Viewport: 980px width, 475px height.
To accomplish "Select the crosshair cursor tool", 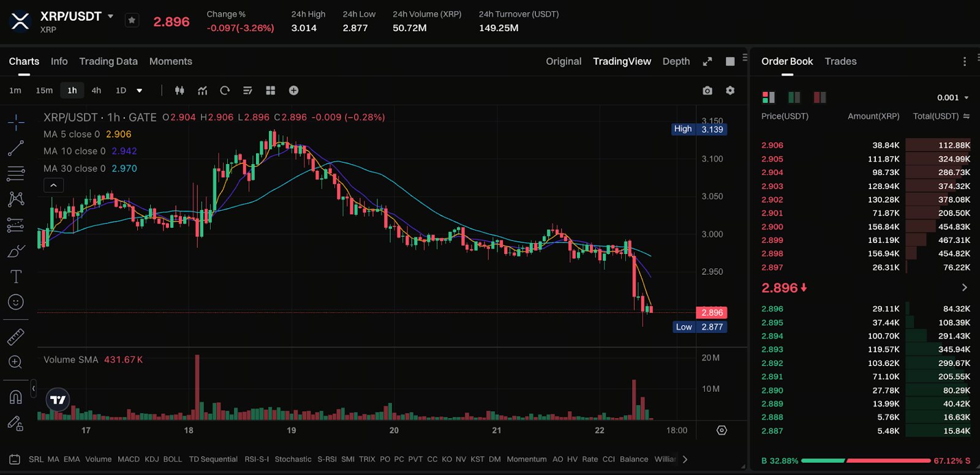I will (x=16, y=122).
